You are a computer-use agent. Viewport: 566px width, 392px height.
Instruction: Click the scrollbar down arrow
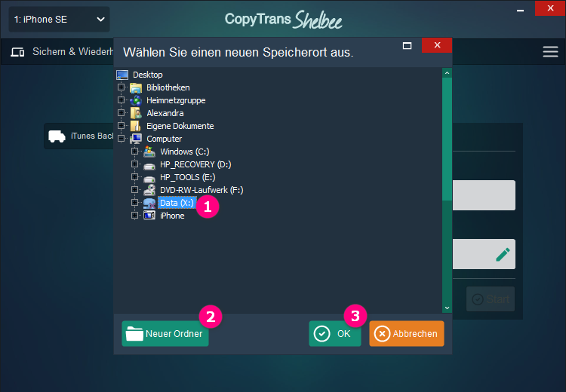coord(447,308)
